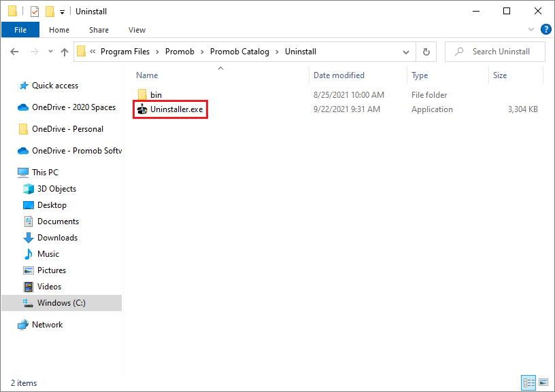Expand the address bar history dropdown
The height and width of the screenshot is (392, 555).
[x=406, y=52]
